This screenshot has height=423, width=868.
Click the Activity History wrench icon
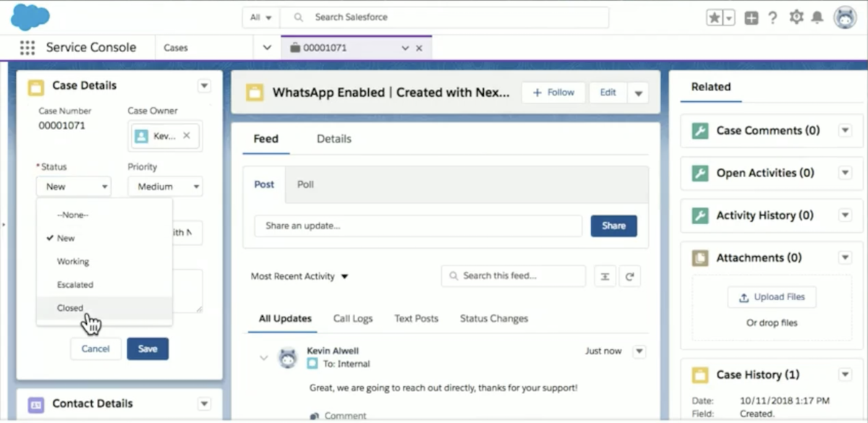point(700,215)
